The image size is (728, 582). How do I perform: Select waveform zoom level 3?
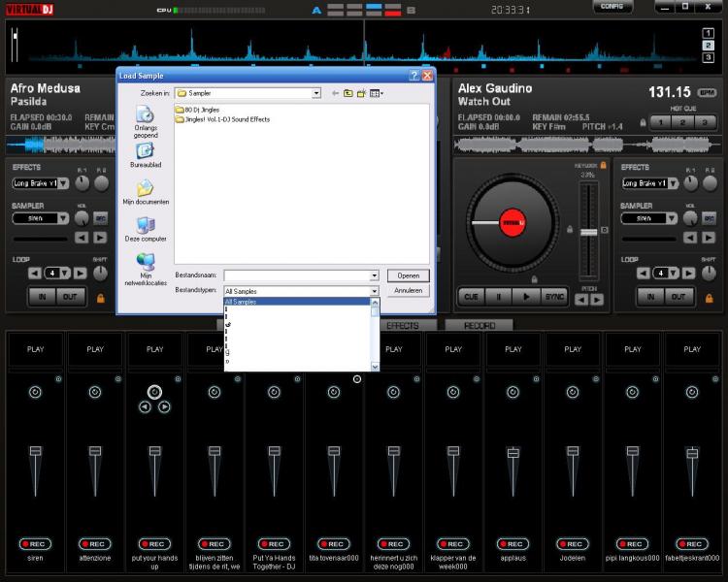click(708, 57)
